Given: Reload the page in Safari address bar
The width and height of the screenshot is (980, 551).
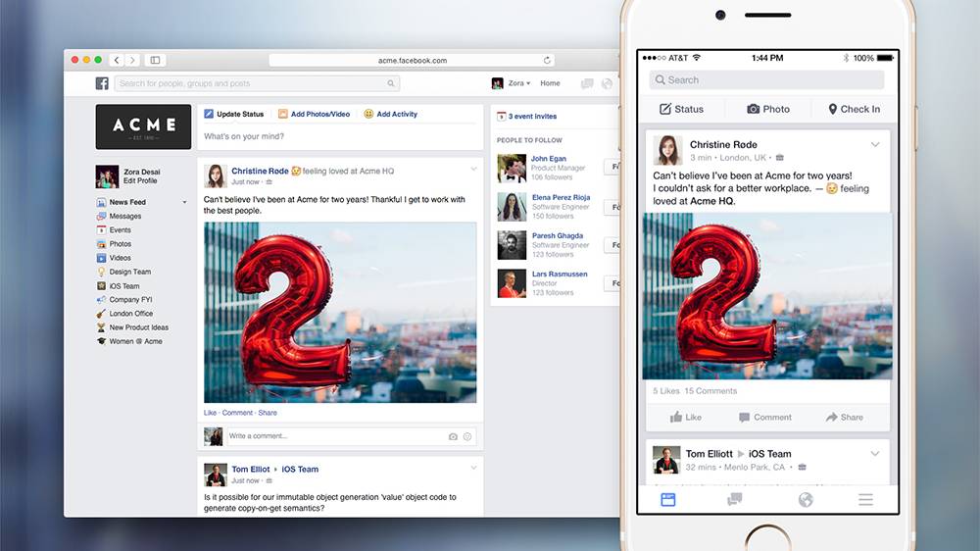Looking at the screenshot, I should tap(547, 61).
